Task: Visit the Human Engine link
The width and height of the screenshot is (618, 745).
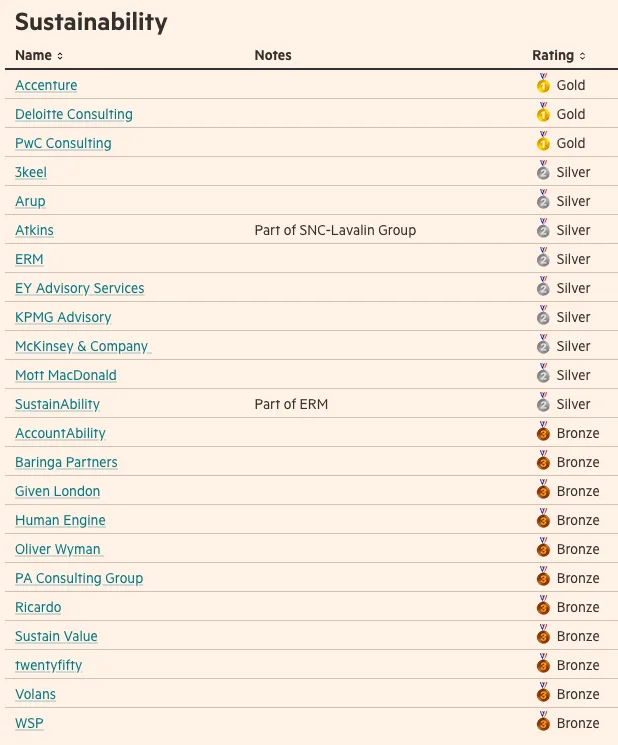Action: click(x=60, y=520)
